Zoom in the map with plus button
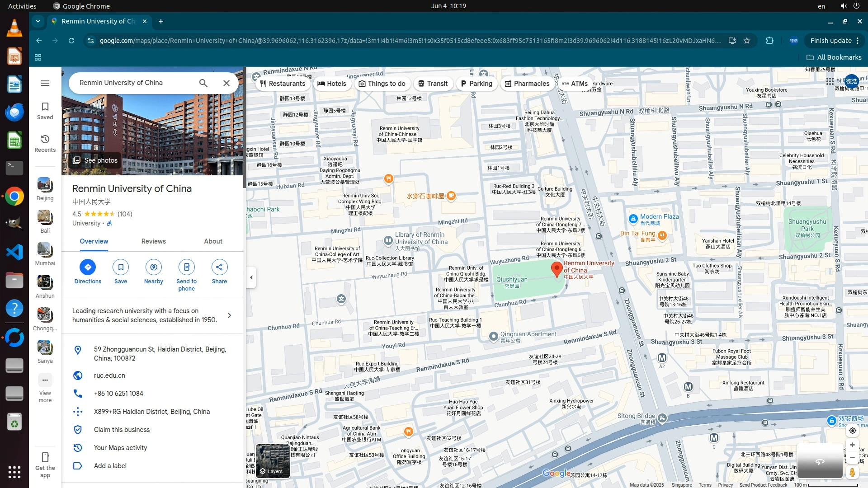The image size is (868, 488). pyautogui.click(x=852, y=445)
